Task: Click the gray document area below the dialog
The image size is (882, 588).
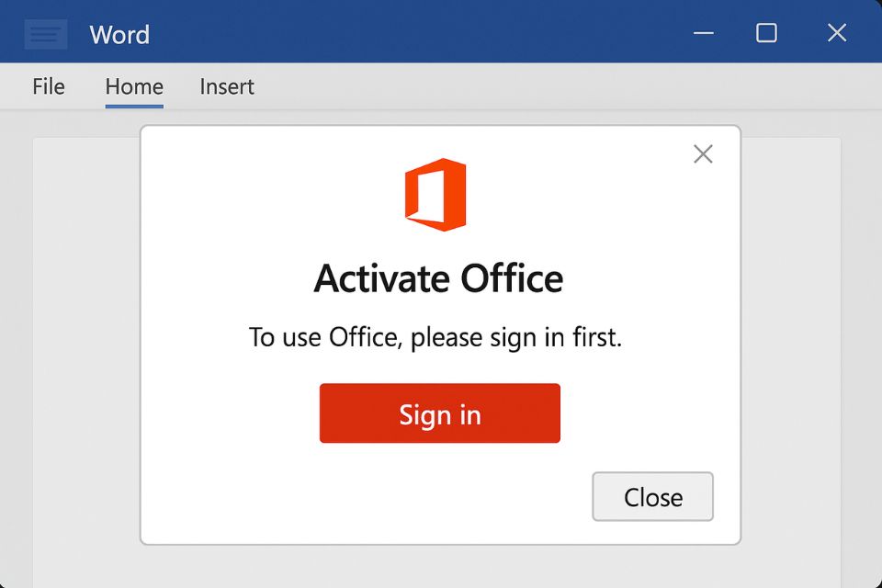Action: (441, 566)
